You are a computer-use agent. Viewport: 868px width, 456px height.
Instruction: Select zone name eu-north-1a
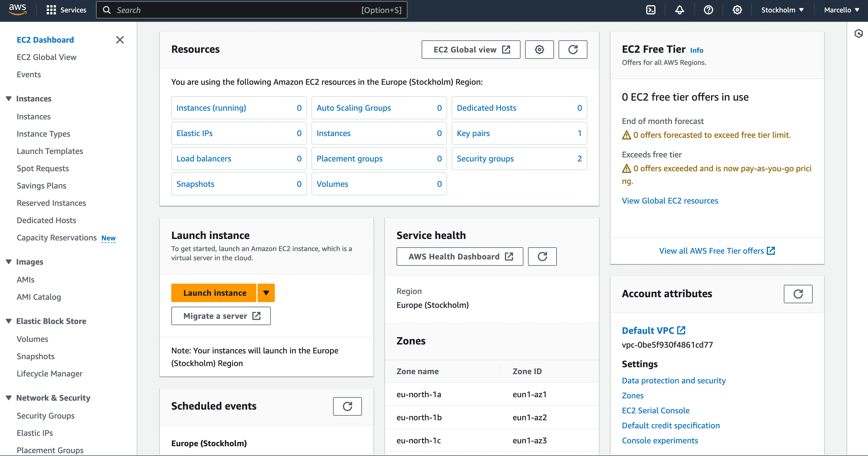[x=418, y=394]
